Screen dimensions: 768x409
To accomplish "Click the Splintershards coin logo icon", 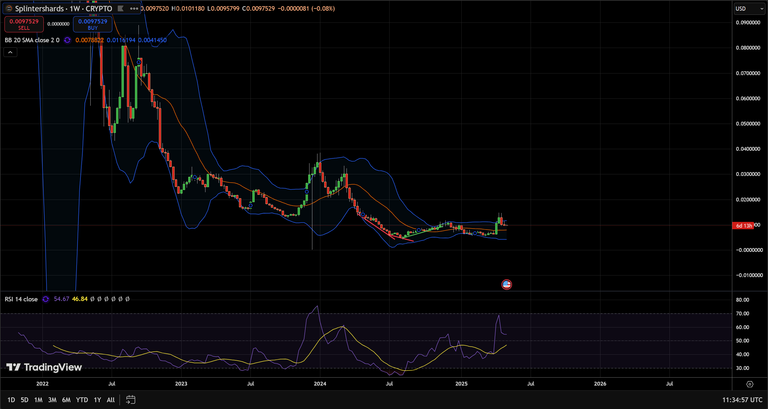I will pyautogui.click(x=9, y=9).
